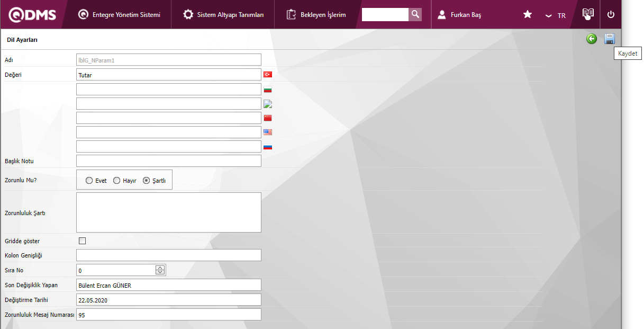Click the magnifier search button

[x=415, y=14]
